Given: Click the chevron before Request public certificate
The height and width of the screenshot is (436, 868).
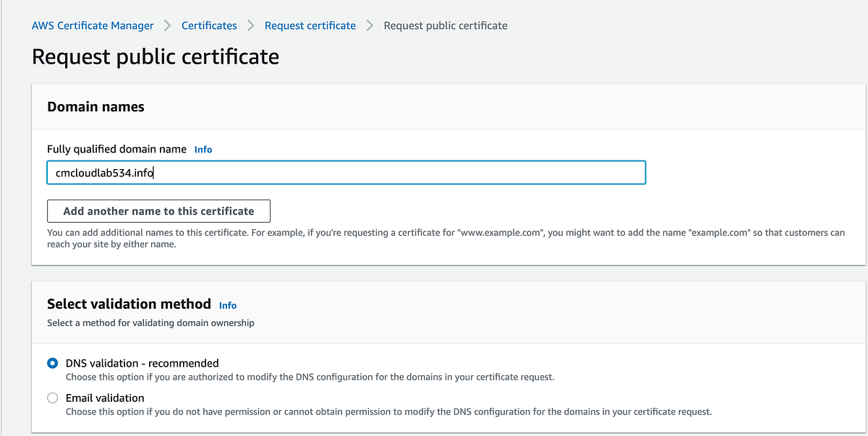Looking at the screenshot, I should tap(370, 25).
